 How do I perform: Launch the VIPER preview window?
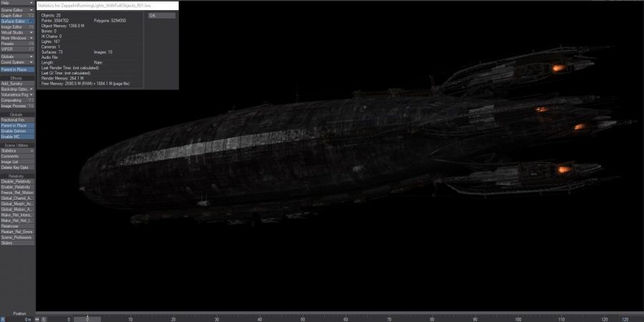17,49
